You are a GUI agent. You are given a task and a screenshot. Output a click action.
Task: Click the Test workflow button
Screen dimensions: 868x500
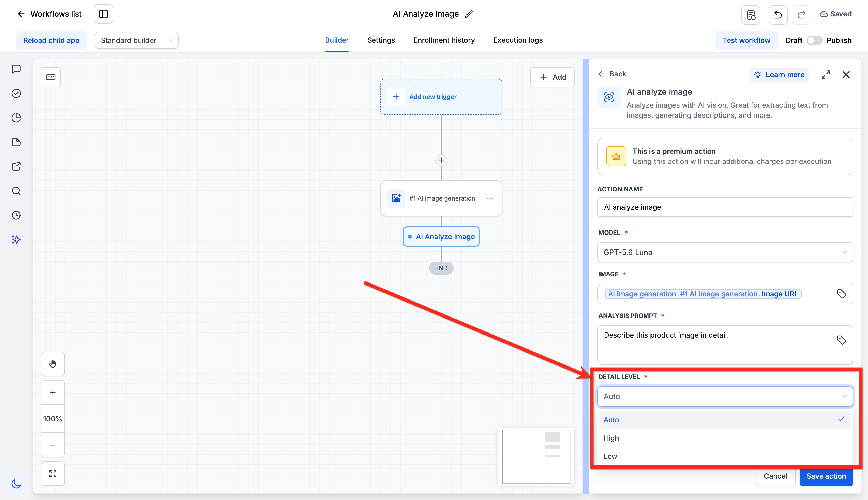(x=746, y=41)
